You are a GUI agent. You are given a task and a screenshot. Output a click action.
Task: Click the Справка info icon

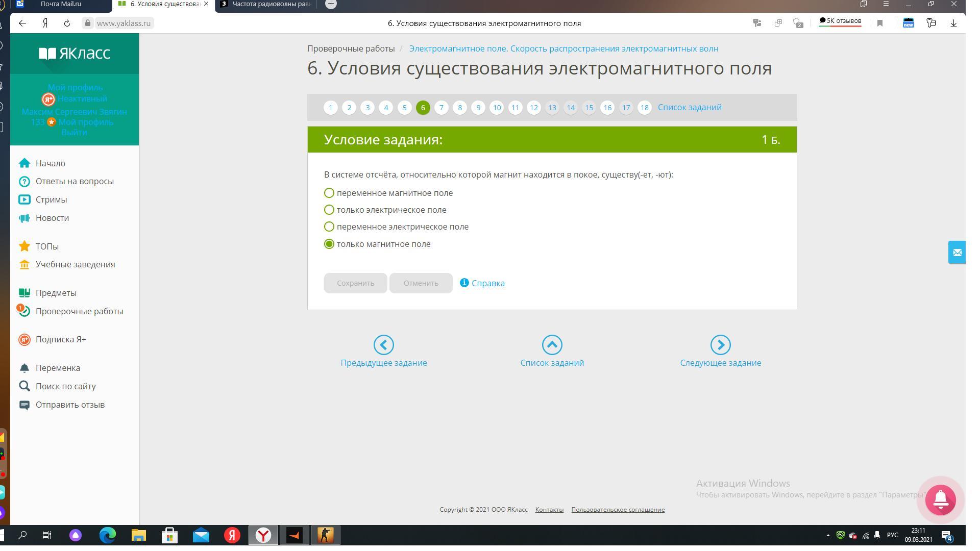coord(464,283)
